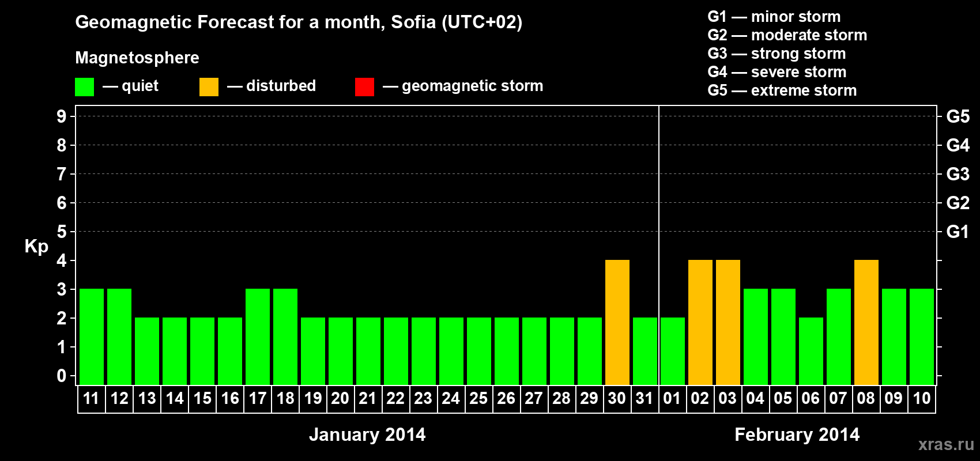The height and width of the screenshot is (461, 980).
Task: Click the G4 right axis label
Action: (x=958, y=145)
